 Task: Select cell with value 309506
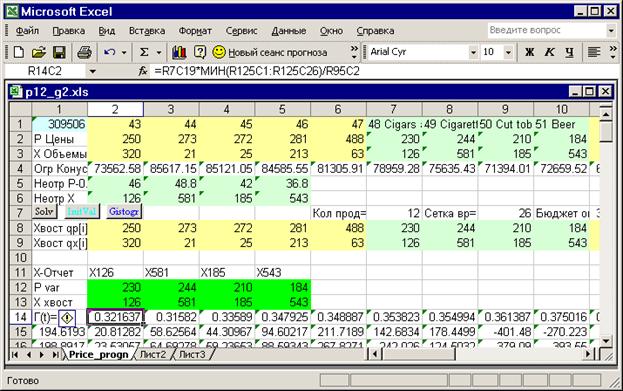click(60, 124)
